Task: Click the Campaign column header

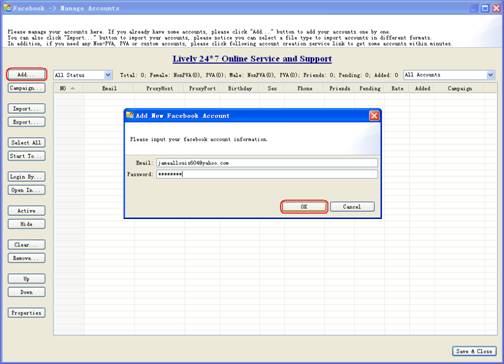Action: [460, 88]
